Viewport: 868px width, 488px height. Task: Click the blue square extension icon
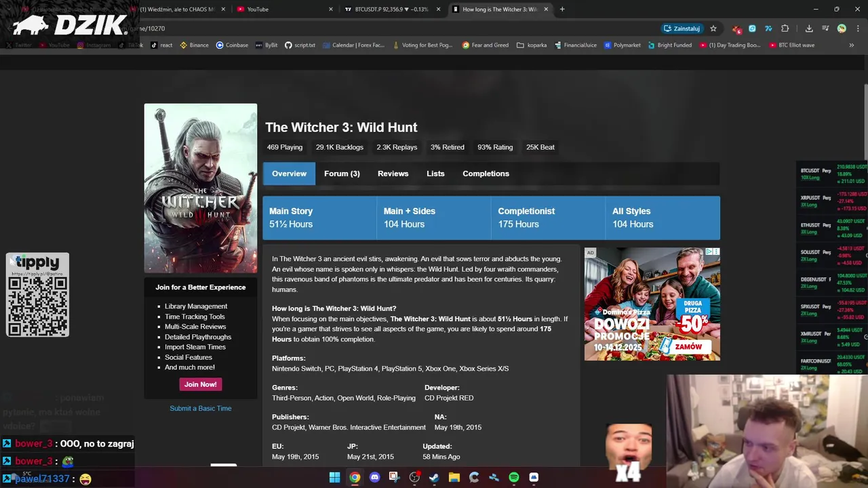click(752, 28)
